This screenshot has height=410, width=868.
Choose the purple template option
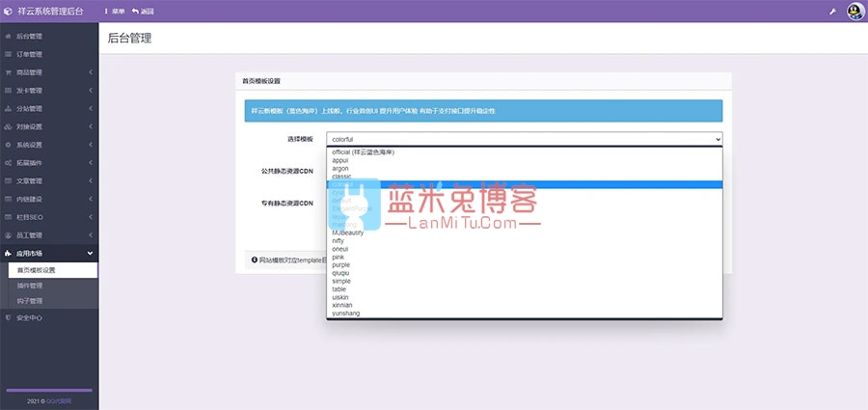(x=525, y=265)
